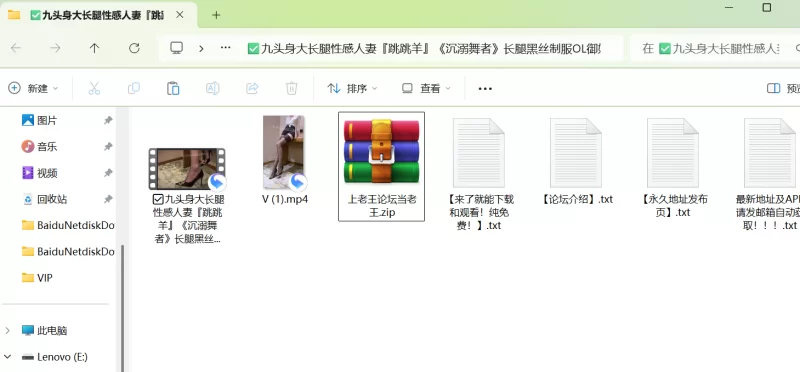800x372 pixels.
Task: Go up one folder with up arrow
Action: pyautogui.click(x=94, y=48)
